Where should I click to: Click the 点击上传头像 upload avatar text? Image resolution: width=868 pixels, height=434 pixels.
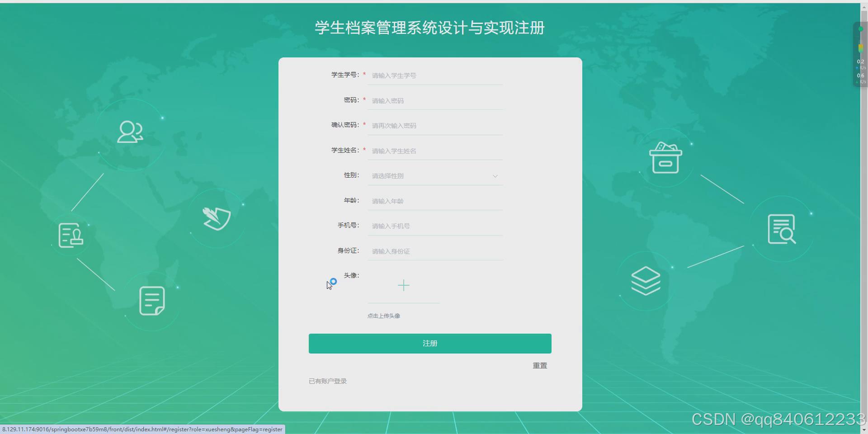coord(383,316)
